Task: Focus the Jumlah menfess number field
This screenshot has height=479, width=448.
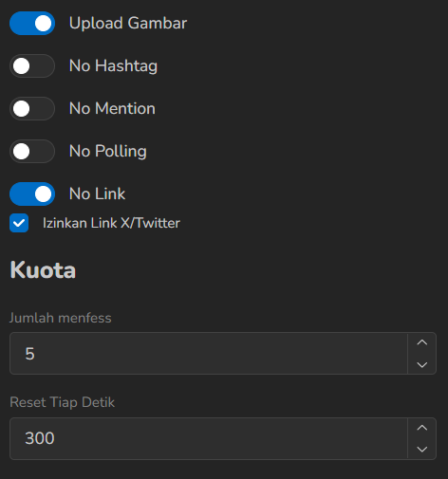Action: [x=209, y=354]
